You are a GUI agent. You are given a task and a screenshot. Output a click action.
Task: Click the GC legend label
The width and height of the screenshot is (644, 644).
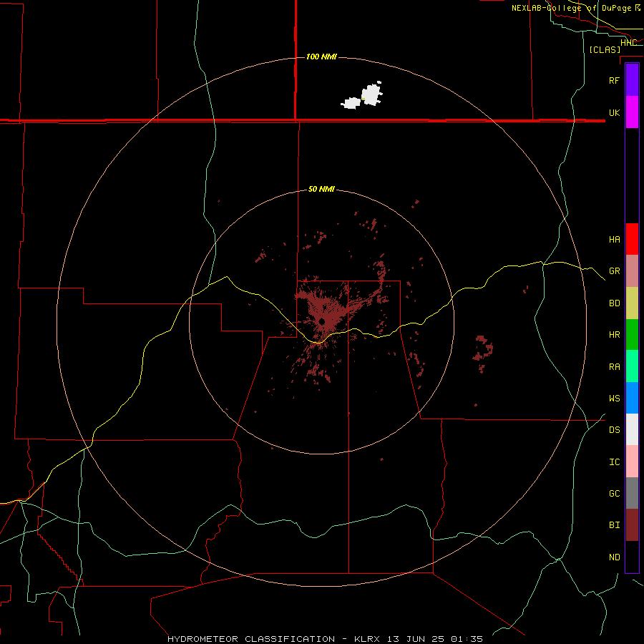coord(614,493)
